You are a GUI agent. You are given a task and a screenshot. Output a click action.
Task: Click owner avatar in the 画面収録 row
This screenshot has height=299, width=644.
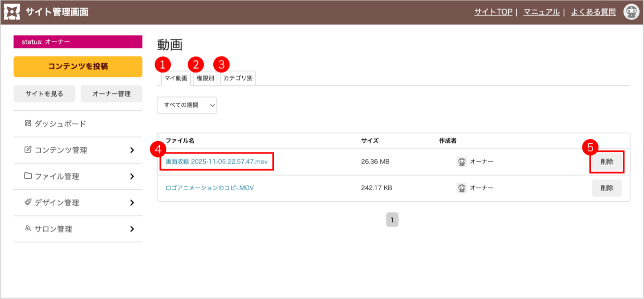[462, 162]
